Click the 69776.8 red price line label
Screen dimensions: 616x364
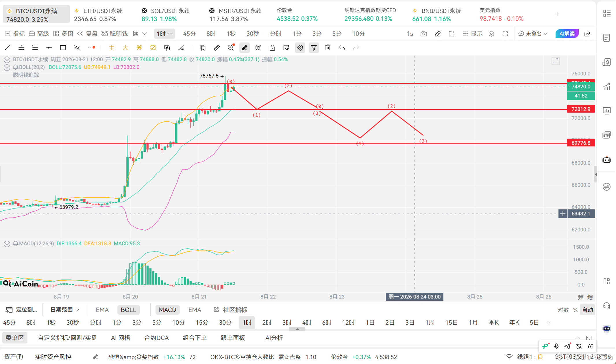581,143
